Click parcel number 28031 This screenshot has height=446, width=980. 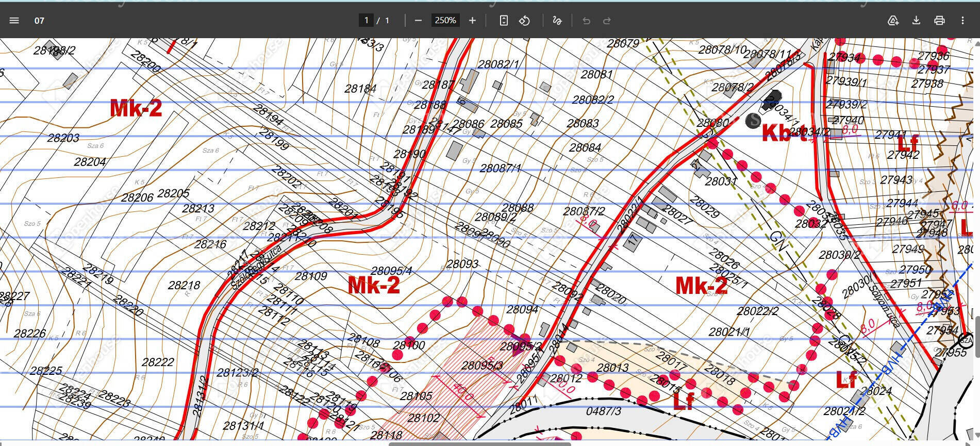point(721,181)
